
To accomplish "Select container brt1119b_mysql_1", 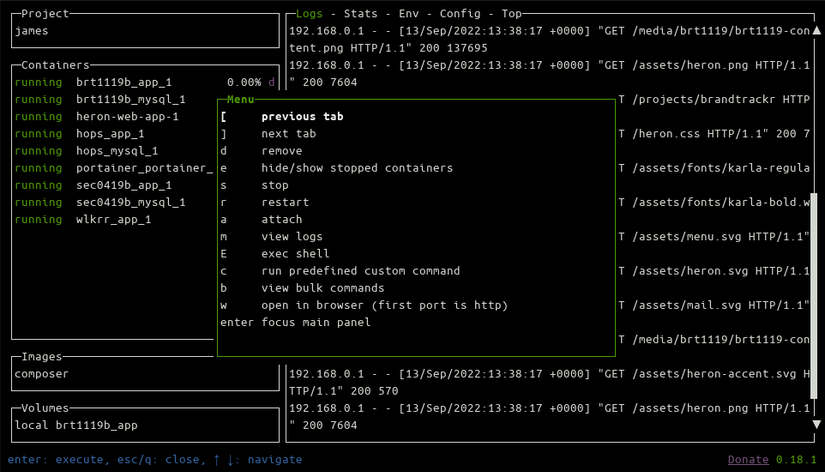I will 115,99.
